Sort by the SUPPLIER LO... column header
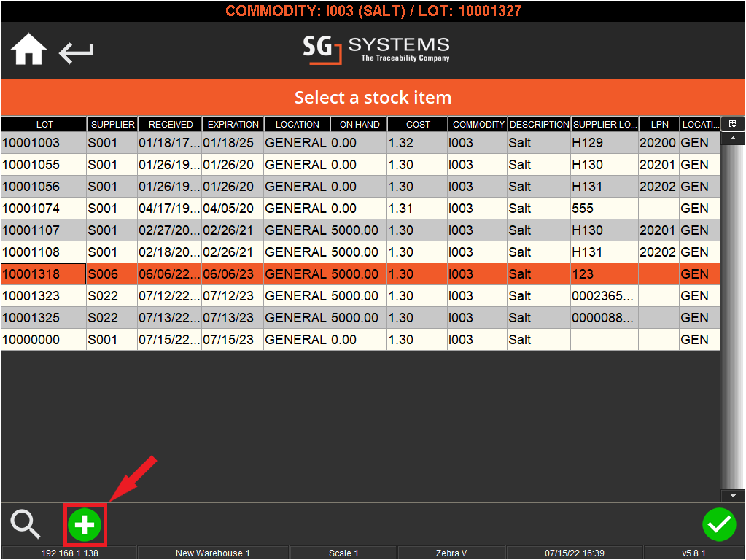 click(x=605, y=124)
